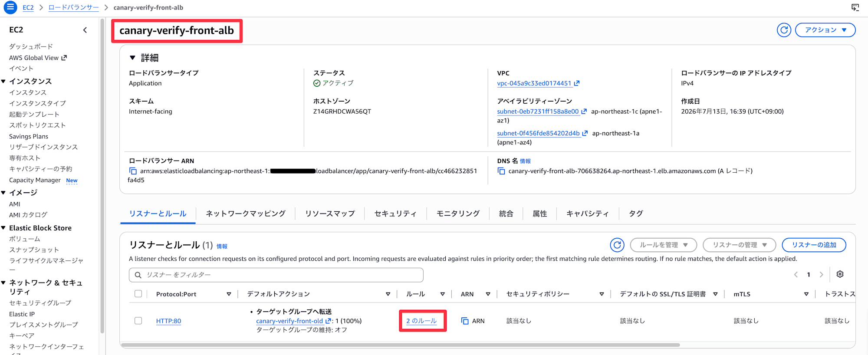The image size is (868, 355).
Task: Open the ルールを管理 dropdown
Action: (x=663, y=245)
